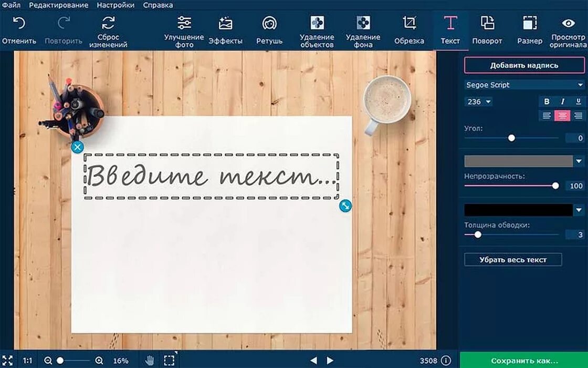Click the Угол angle slider handle
Image resolution: width=588 pixels, height=368 pixels.
pyautogui.click(x=511, y=138)
